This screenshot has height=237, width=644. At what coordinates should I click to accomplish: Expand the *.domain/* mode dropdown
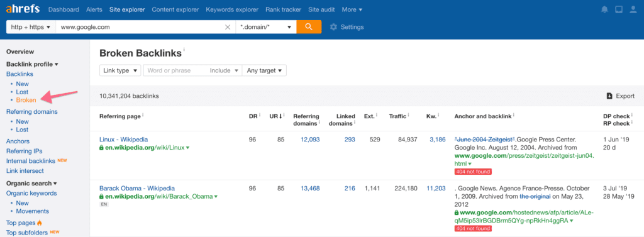266,27
